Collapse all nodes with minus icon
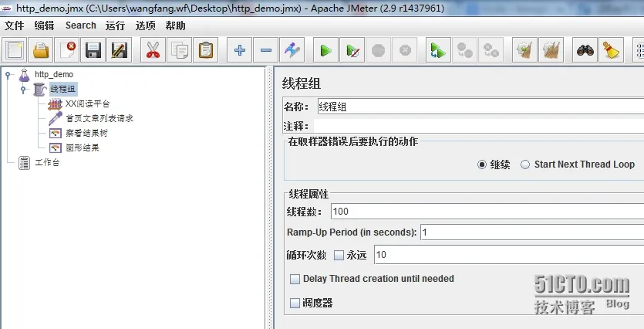This screenshot has width=644, height=329. (x=266, y=50)
